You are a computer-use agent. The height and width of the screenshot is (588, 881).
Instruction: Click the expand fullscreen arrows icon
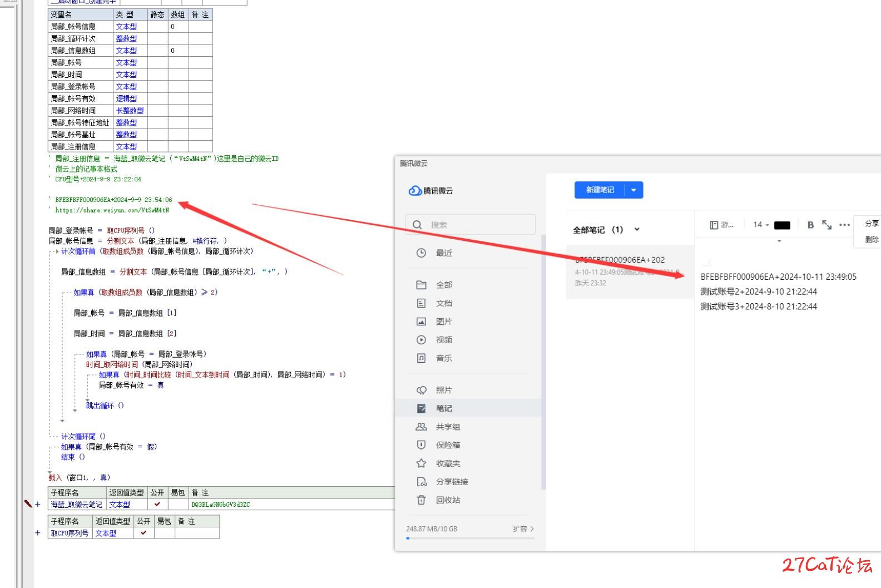coord(827,225)
